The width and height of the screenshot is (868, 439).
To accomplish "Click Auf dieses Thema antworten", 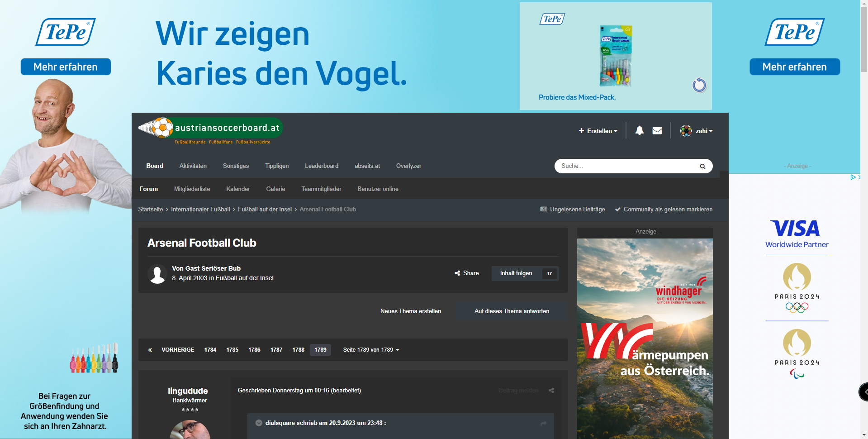I will point(512,311).
